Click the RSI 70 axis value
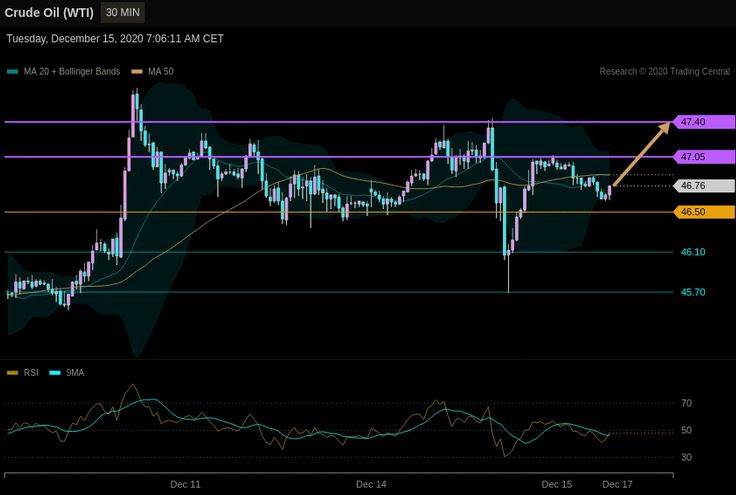736x495 pixels. [686, 403]
